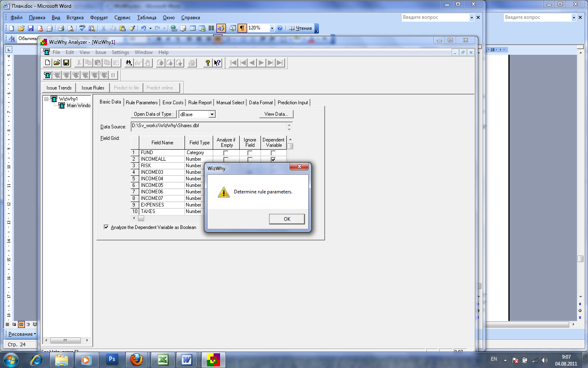Click the Firefox icon in the taskbar
The image size is (588, 368).
coord(137,360)
